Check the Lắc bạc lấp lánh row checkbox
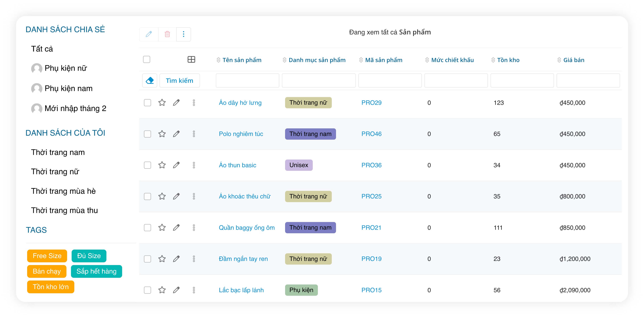The image size is (644, 318). coord(147,290)
